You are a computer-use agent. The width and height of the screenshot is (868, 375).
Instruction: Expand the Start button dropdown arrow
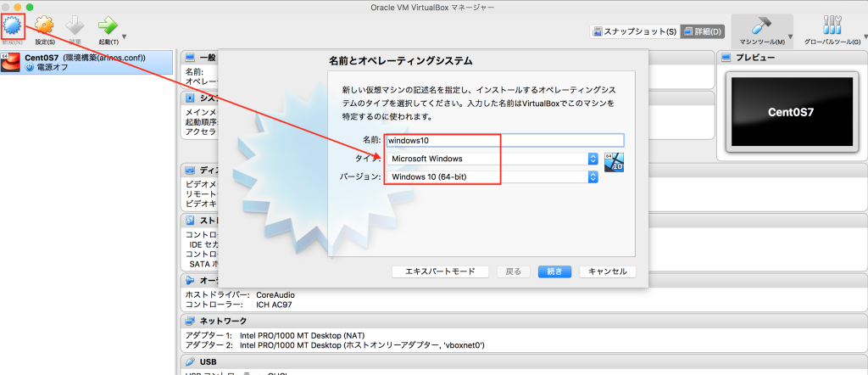coord(125,36)
